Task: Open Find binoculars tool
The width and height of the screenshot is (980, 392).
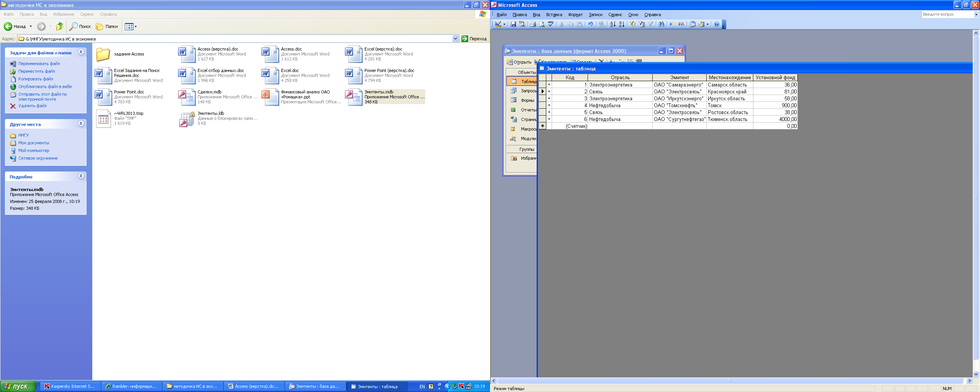Action: coord(661,24)
